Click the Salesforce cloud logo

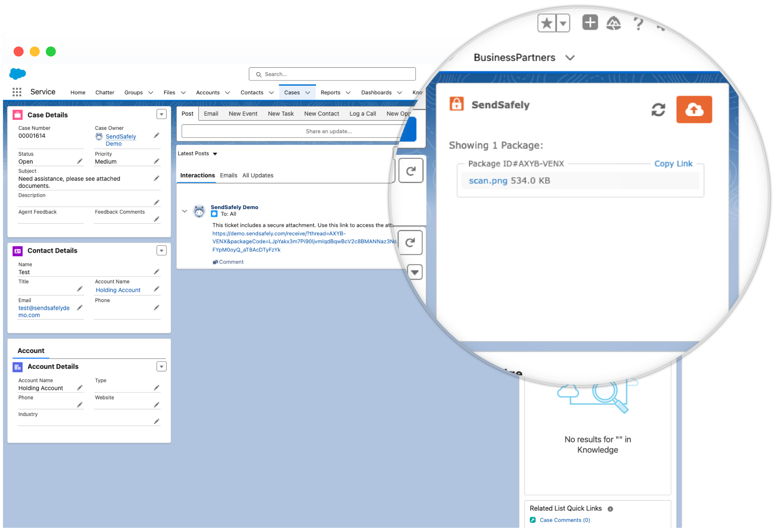17,74
